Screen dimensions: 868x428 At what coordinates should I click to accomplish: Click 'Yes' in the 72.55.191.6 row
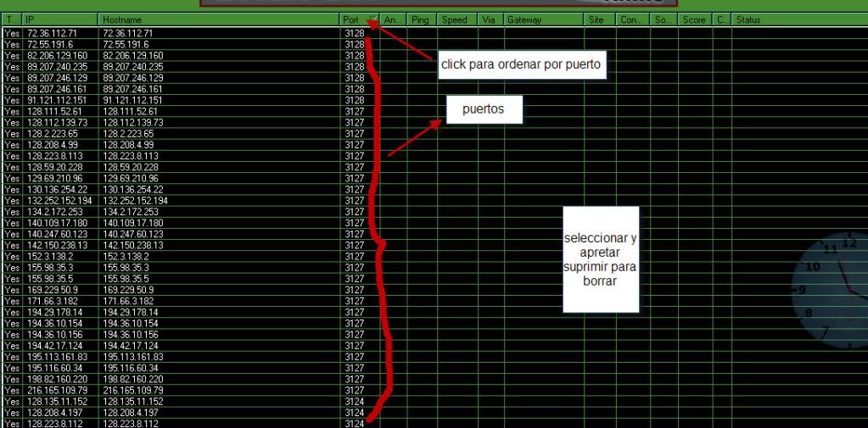[x=12, y=44]
